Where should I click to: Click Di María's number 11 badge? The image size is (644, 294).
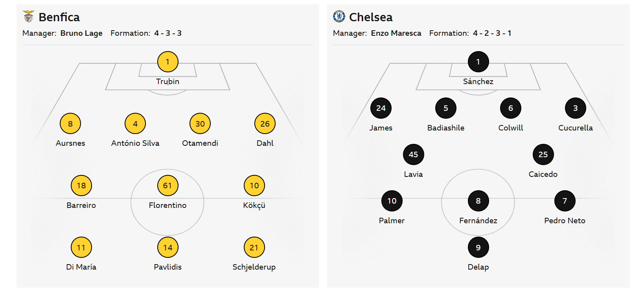tap(81, 248)
